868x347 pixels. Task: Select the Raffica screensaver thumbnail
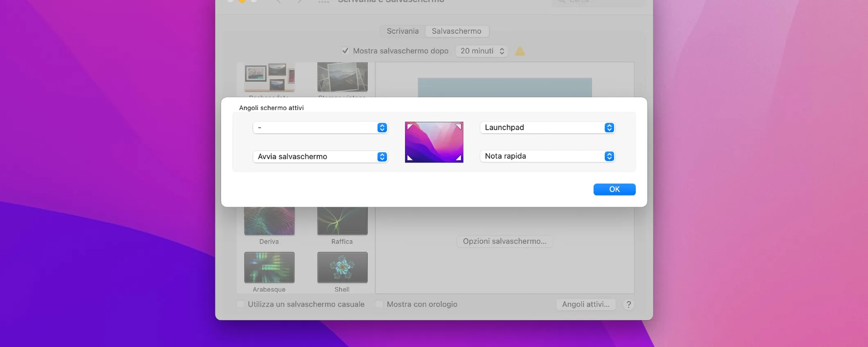pos(342,221)
